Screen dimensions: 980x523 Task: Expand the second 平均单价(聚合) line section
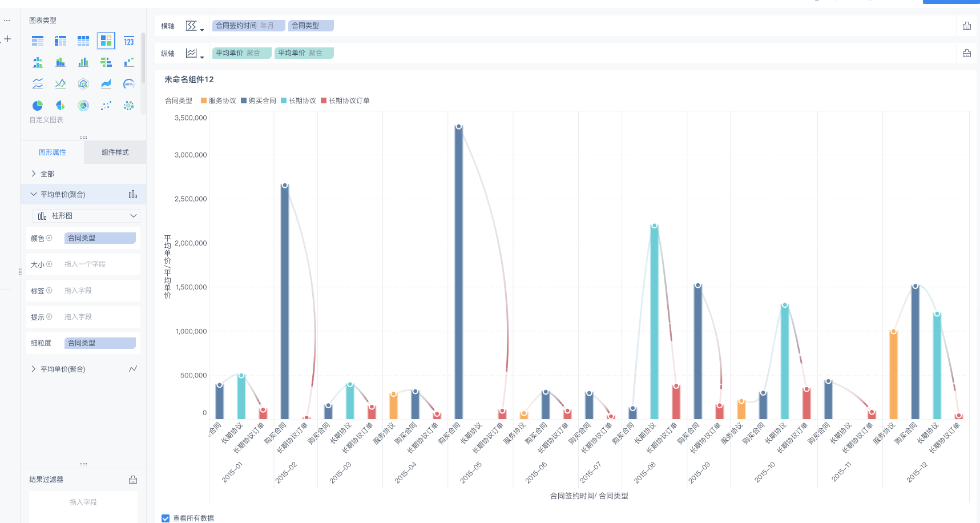point(34,369)
